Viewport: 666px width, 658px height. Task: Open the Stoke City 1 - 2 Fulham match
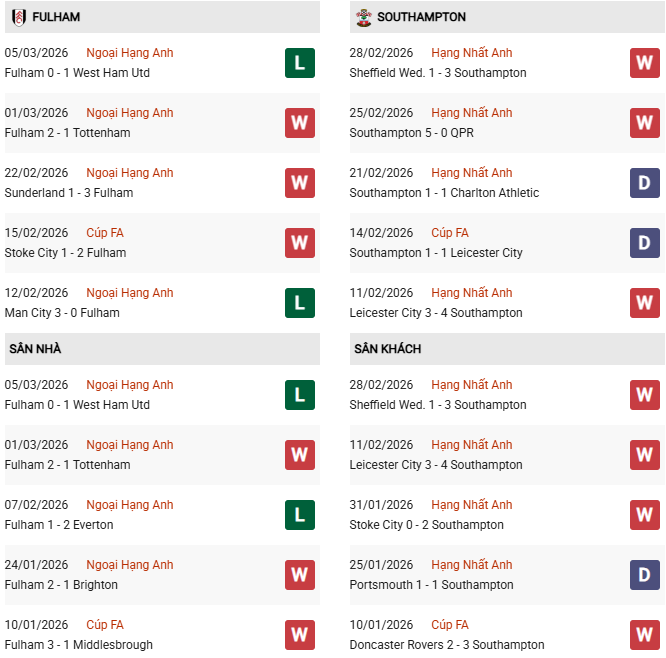(x=65, y=253)
